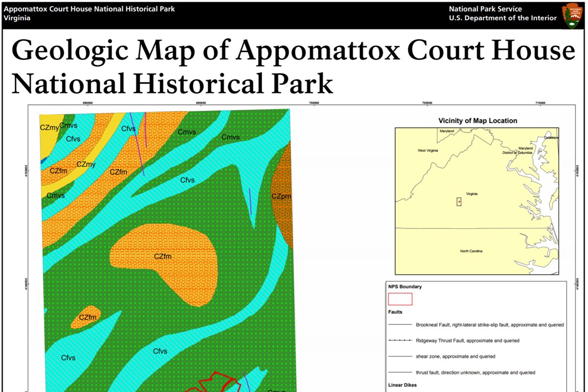Select the Ridgeway Thrust Fault line symbol
Screen dimensions: 588x392
tap(400, 341)
